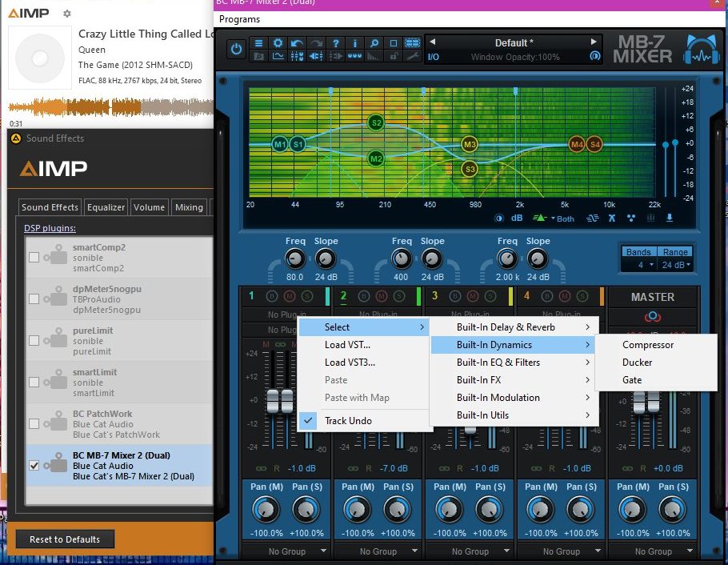The height and width of the screenshot is (565, 728).
Task: Click Reset to Defaults button
Action: [x=65, y=539]
